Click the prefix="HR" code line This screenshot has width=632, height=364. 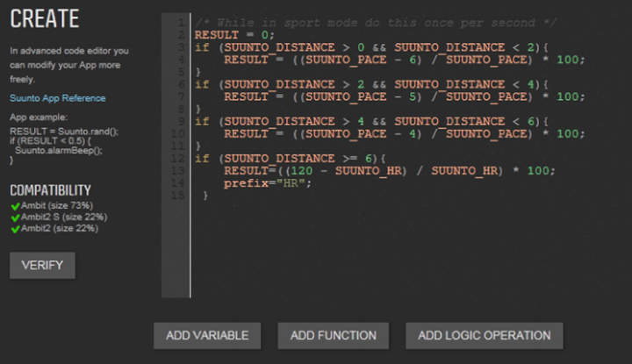click(x=268, y=183)
